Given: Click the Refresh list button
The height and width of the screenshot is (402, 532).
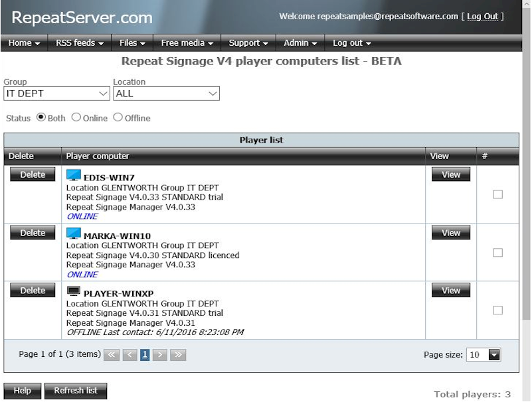Looking at the screenshot, I should (x=76, y=391).
